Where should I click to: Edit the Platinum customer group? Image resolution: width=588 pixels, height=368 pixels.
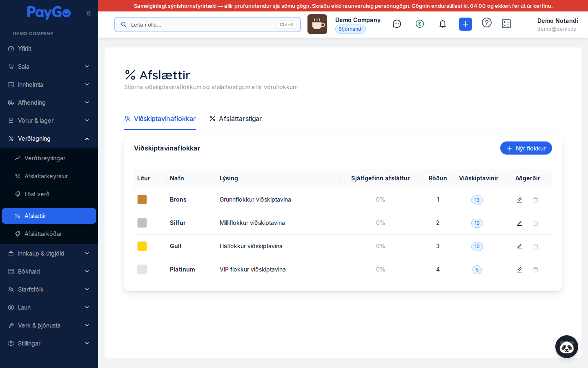coord(519,270)
